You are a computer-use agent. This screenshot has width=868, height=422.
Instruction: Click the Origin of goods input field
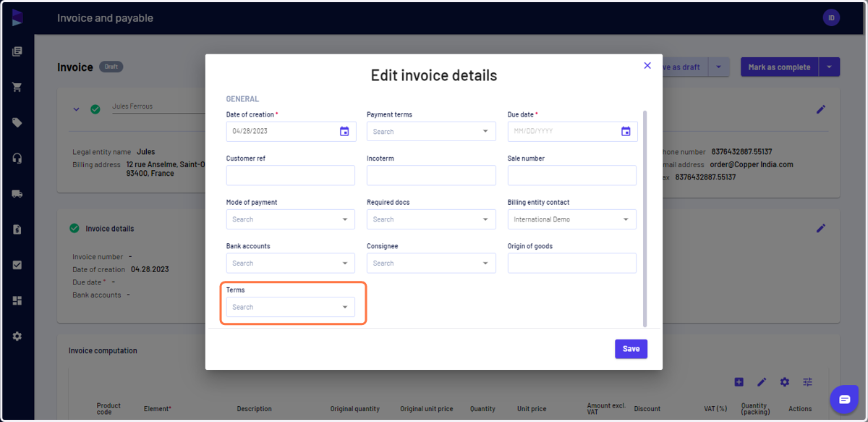(x=572, y=263)
